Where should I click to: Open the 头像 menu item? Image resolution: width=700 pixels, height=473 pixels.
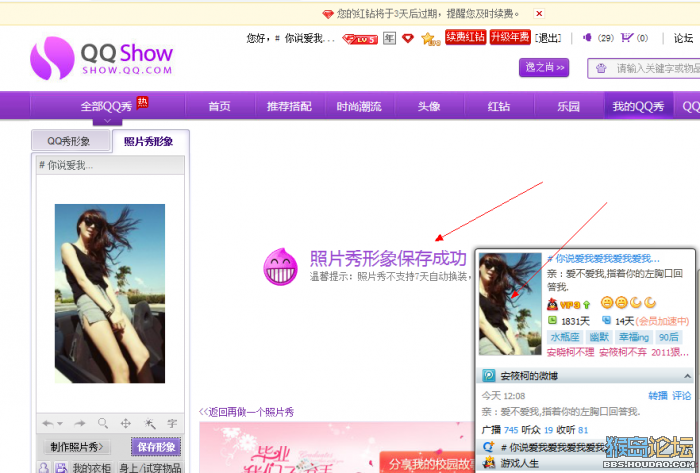coord(429,106)
